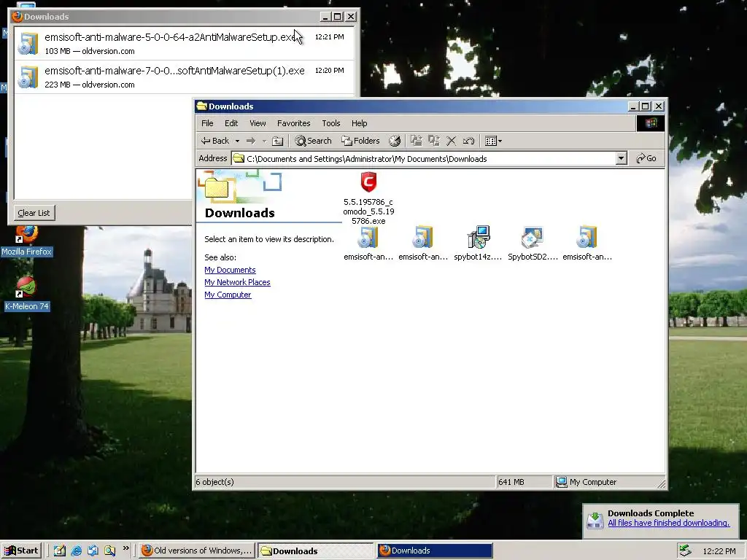Select the Comodo 5.5.195786 installer file

click(x=368, y=198)
